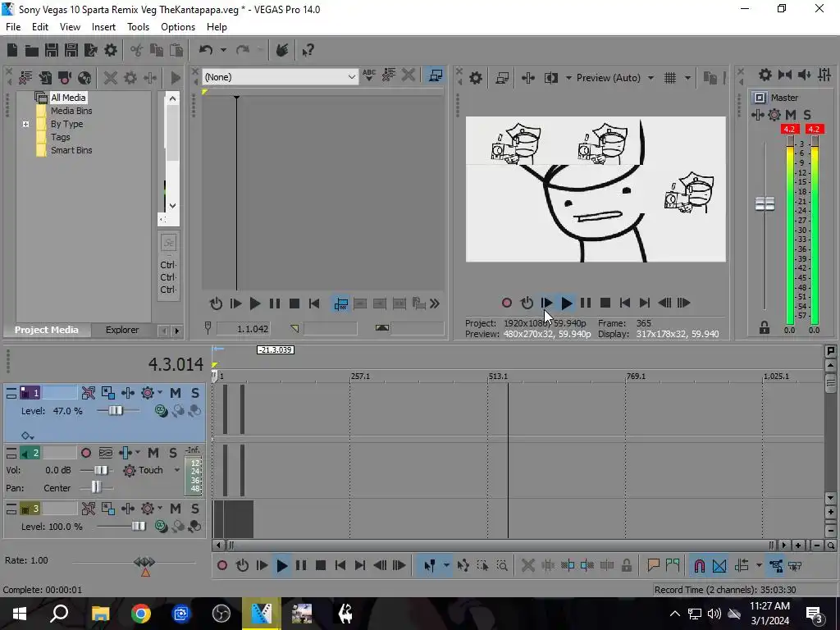Viewport: 840px width, 630px height.
Task: Pause playback in Video Preview window
Action: click(586, 304)
